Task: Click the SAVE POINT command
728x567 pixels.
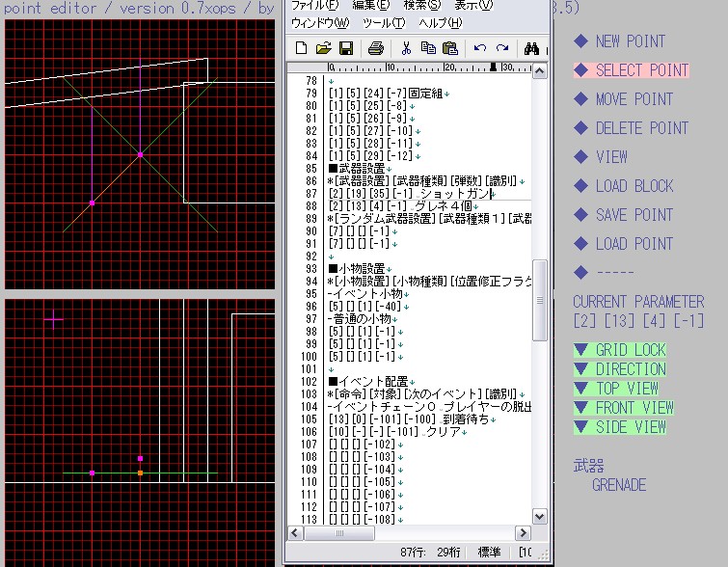Action: coord(634,215)
